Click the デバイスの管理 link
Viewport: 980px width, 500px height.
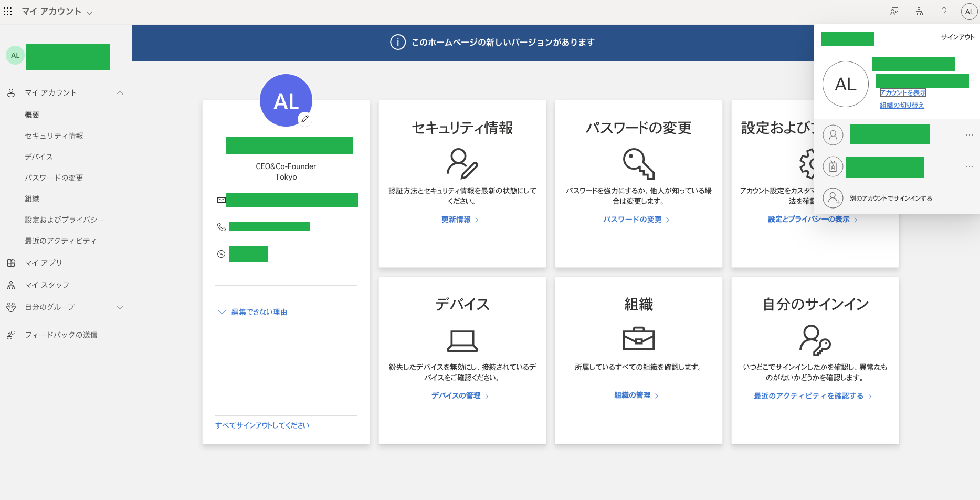point(460,396)
